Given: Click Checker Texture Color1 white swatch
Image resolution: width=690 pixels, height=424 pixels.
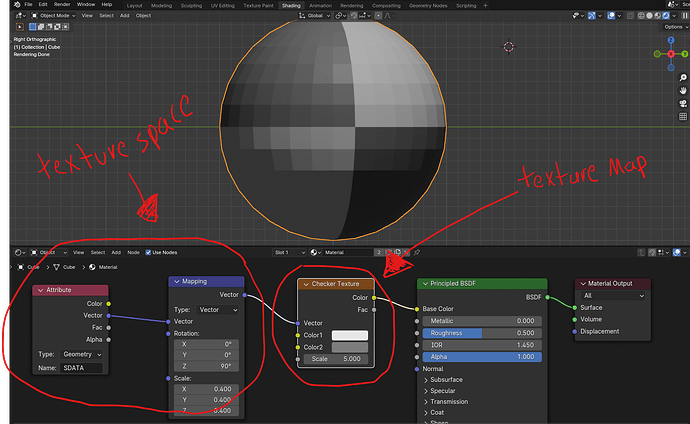Looking at the screenshot, I should click(x=350, y=335).
